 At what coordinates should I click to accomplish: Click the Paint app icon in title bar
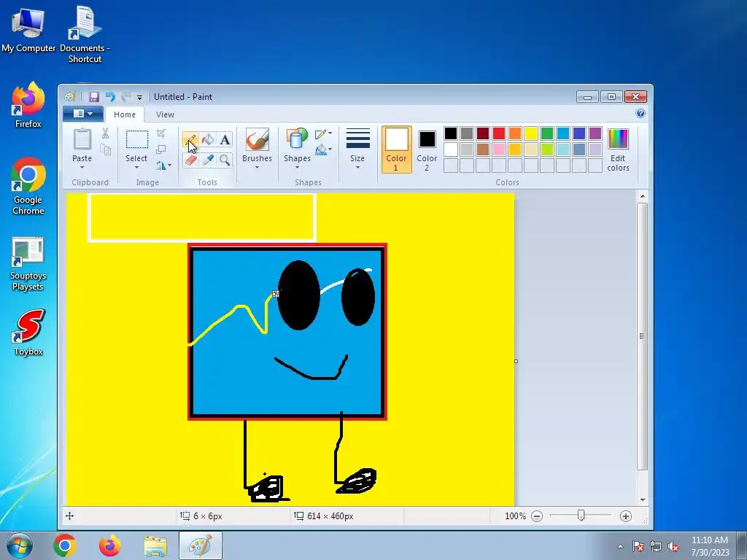click(x=70, y=97)
